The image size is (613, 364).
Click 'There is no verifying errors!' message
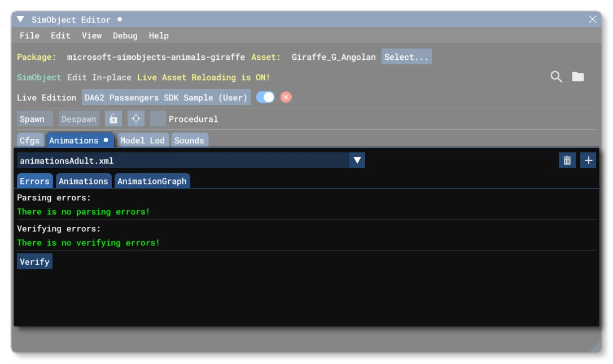pos(89,243)
